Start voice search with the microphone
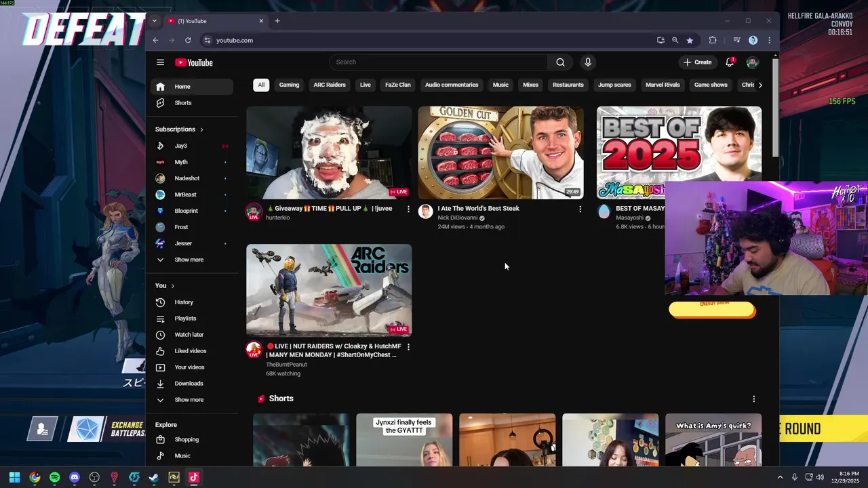Image resolution: width=868 pixels, height=488 pixels. (x=588, y=62)
